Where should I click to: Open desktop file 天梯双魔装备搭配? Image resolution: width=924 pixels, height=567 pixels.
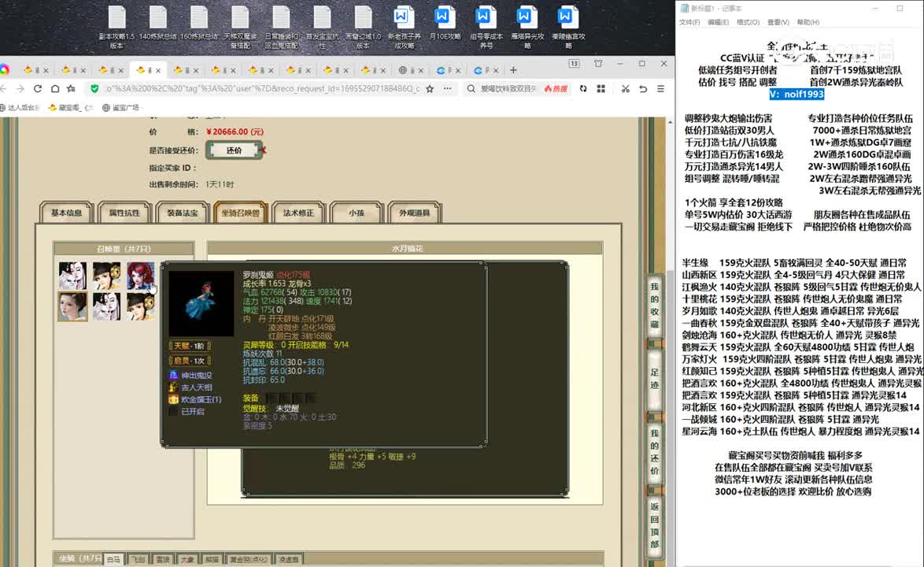[240, 27]
